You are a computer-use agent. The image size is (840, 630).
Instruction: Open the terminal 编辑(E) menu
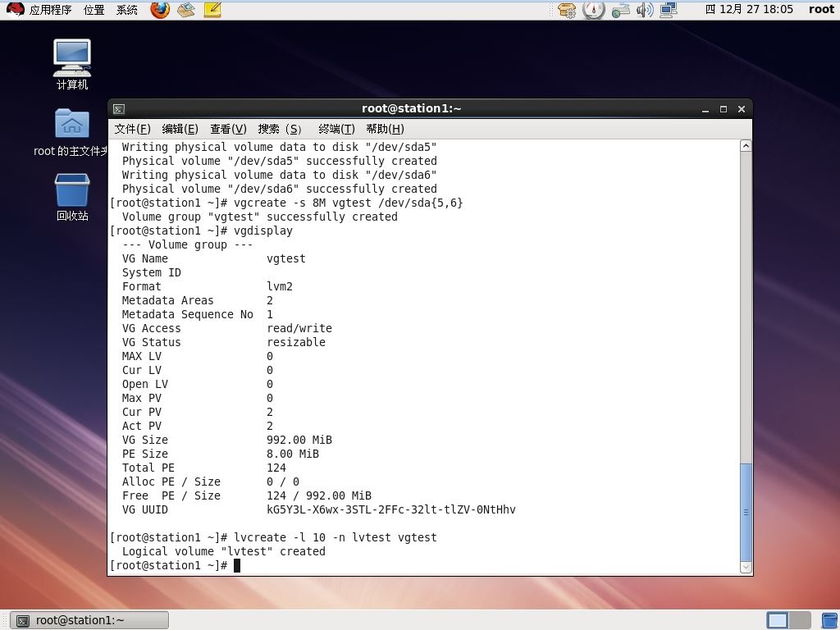pyautogui.click(x=180, y=129)
